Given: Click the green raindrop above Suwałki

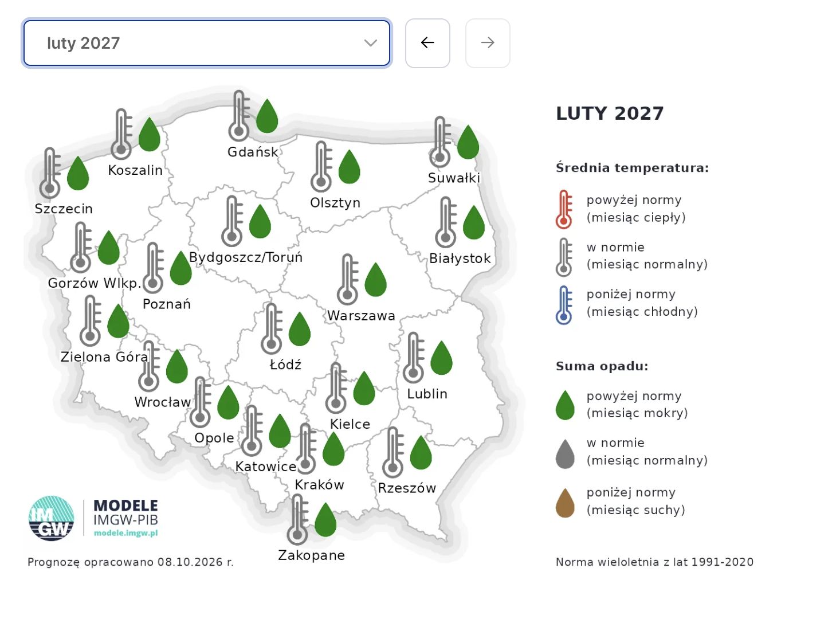Looking at the screenshot, I should click(x=468, y=142).
